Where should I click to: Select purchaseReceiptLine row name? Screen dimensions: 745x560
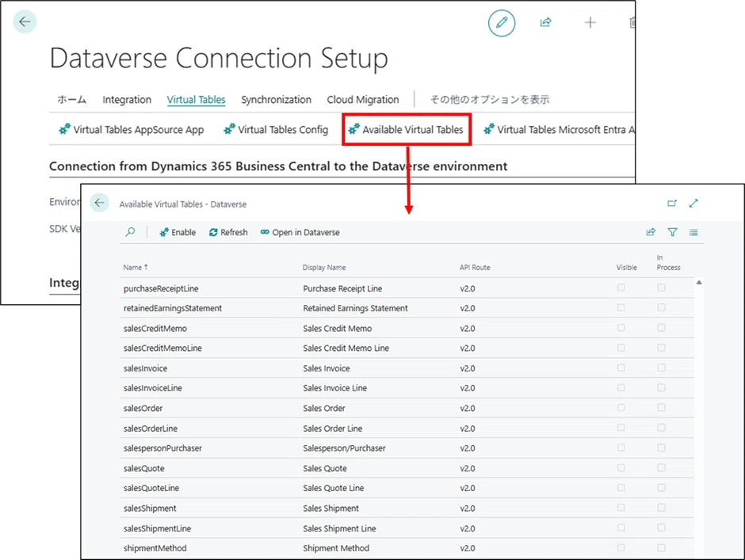(x=161, y=288)
